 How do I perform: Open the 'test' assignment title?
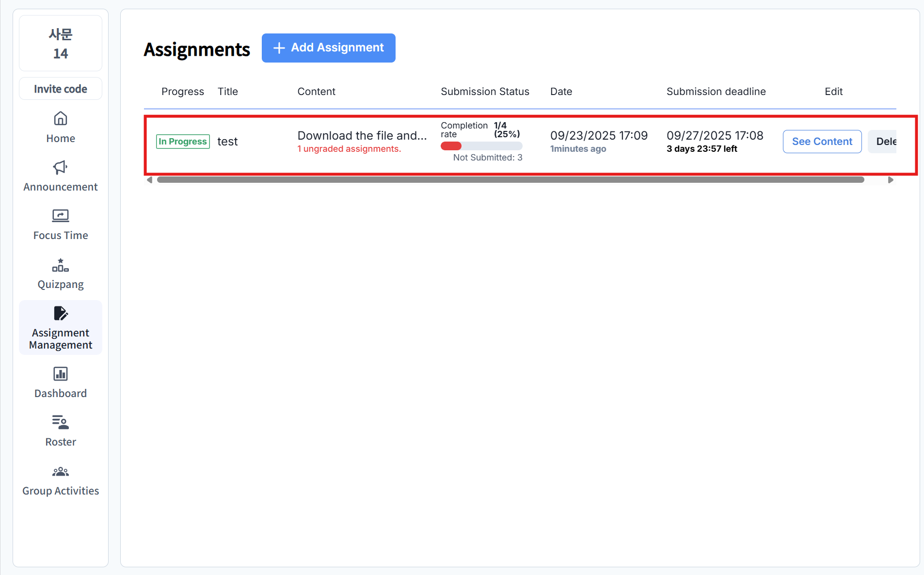coord(227,142)
